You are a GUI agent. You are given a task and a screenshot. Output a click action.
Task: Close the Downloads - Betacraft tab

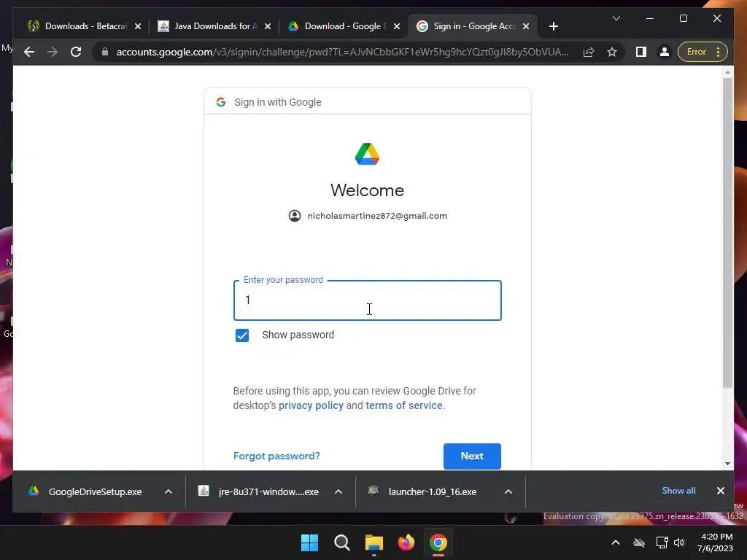click(x=138, y=26)
